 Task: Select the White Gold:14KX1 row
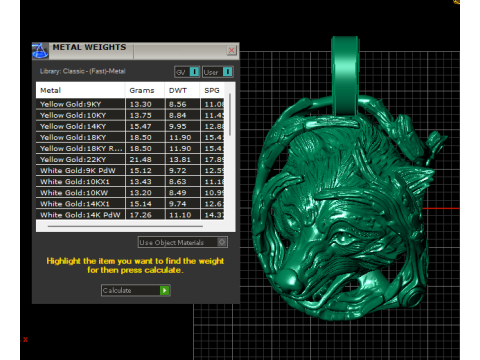pyautogui.click(x=130, y=203)
